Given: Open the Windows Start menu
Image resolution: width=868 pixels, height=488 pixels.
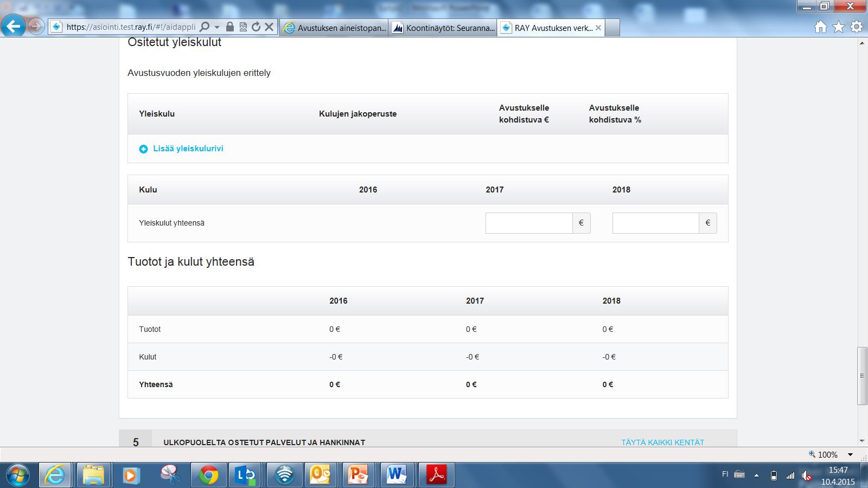Looking at the screenshot, I should click(17, 476).
